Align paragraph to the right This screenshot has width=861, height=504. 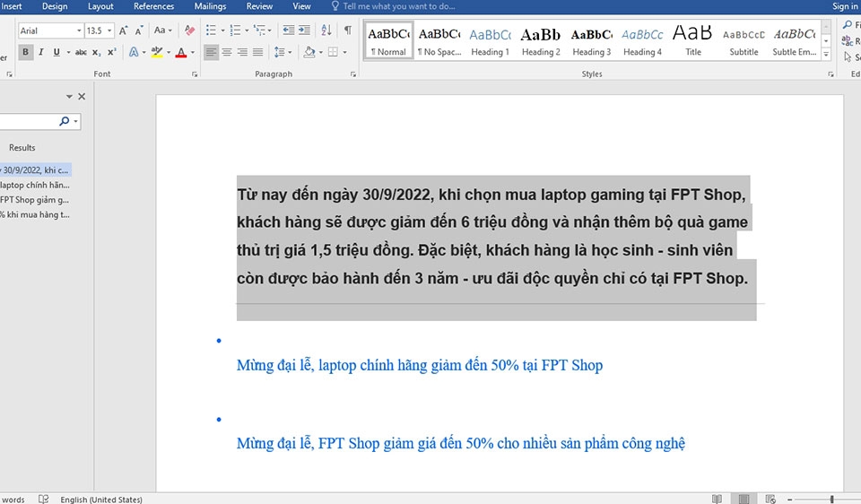pos(242,52)
